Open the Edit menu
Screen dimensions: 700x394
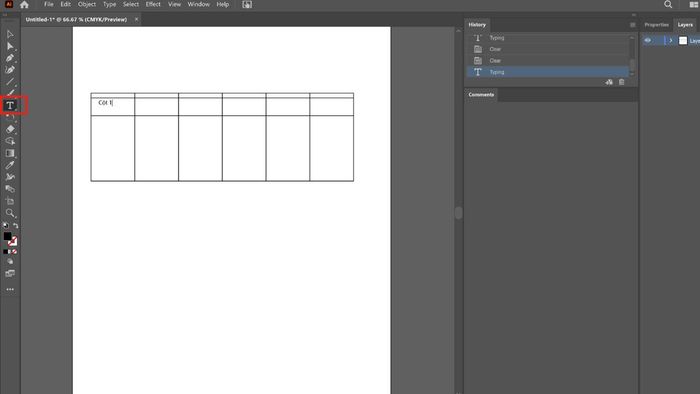[x=66, y=4]
